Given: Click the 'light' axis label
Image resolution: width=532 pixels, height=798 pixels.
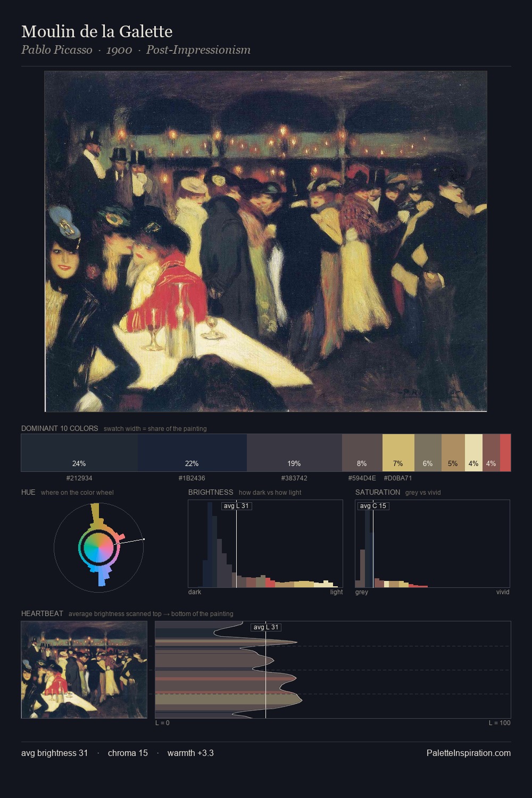Looking at the screenshot, I should tap(336, 592).
